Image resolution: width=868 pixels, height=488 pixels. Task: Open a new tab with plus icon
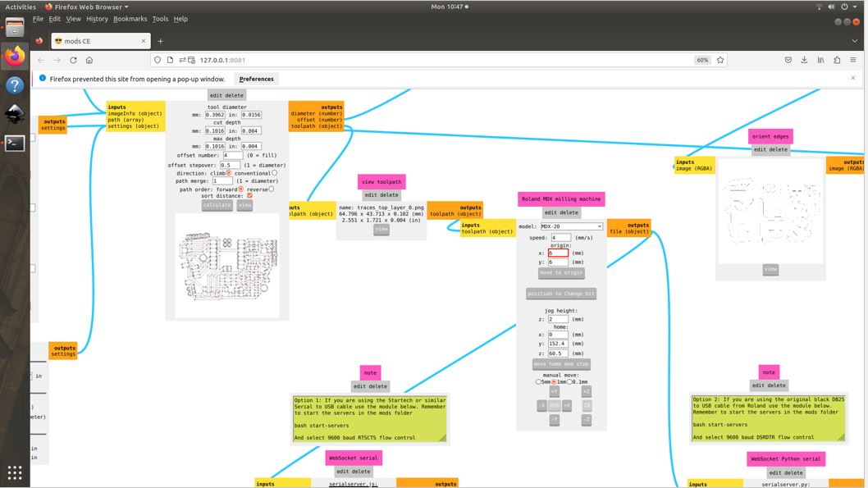[x=160, y=41]
